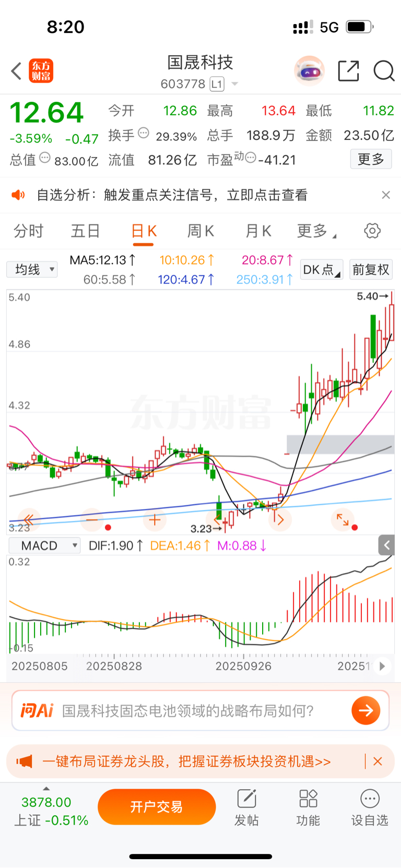Tap the 最高 13.64 value
401x868 pixels.
[278, 111]
